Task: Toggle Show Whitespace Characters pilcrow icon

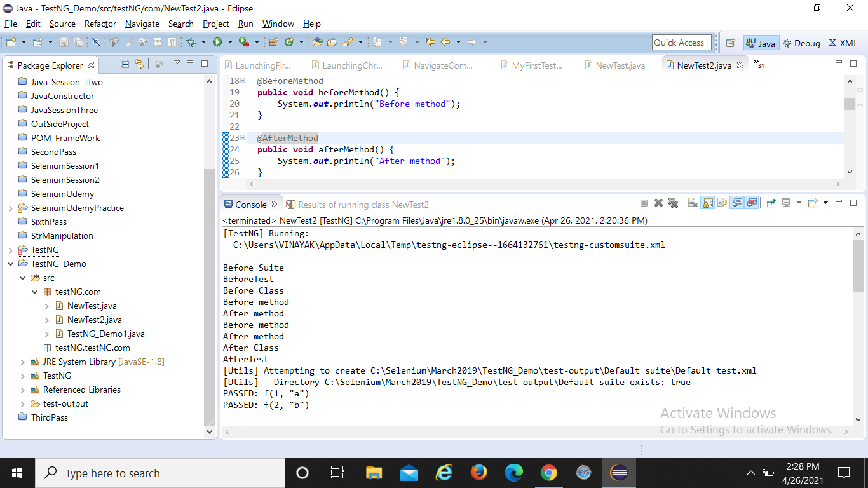Action: [x=172, y=42]
